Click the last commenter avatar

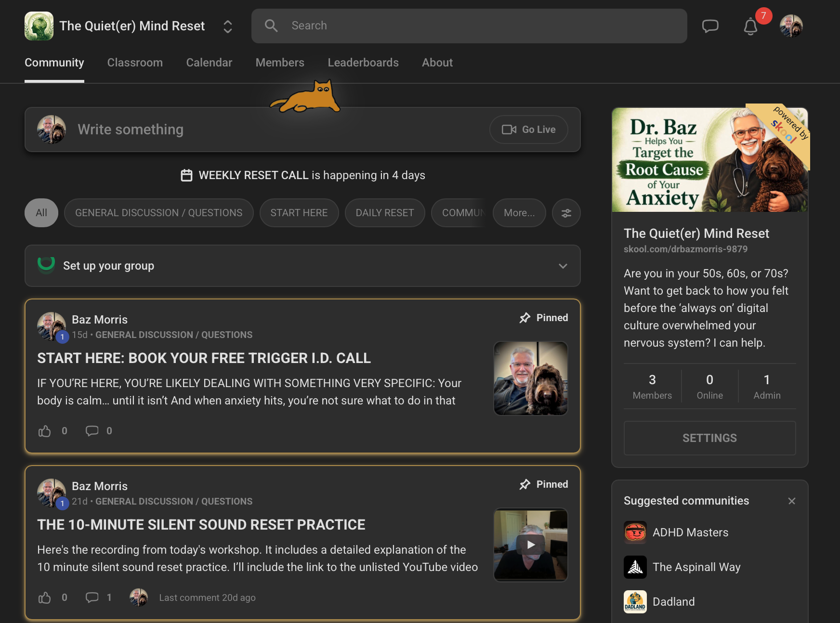click(139, 597)
